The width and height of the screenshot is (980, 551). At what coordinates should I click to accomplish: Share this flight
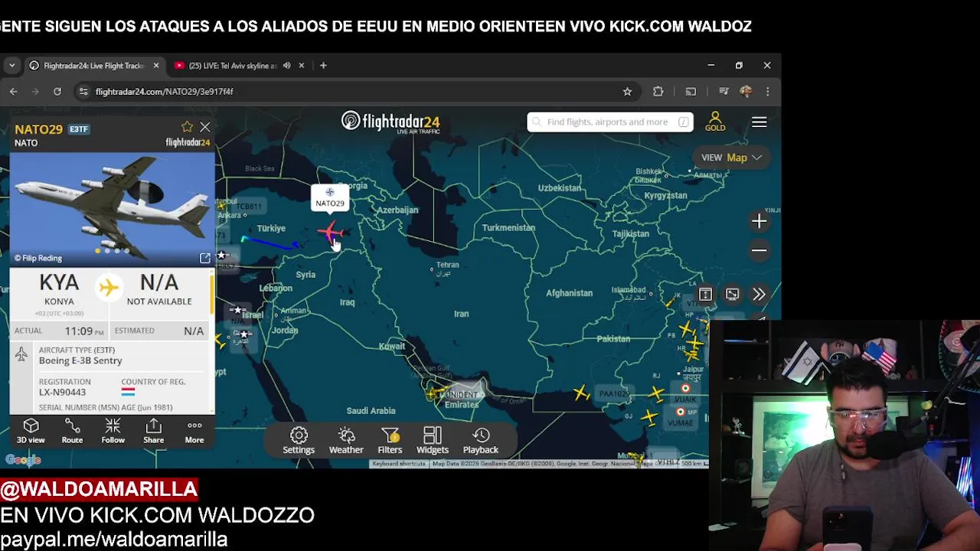pyautogui.click(x=153, y=431)
